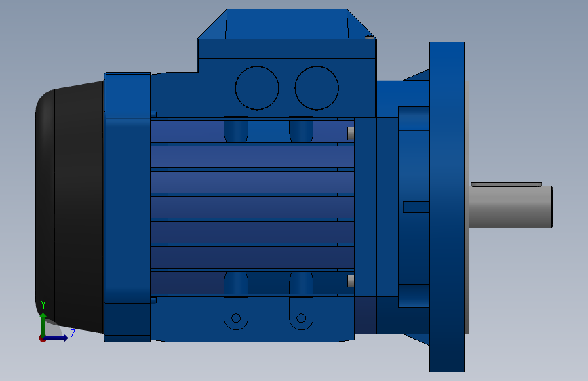Viewport: 588px width, 381px height.
Task: Click the blue Z axis arrow of the triad
Action: tap(57, 338)
